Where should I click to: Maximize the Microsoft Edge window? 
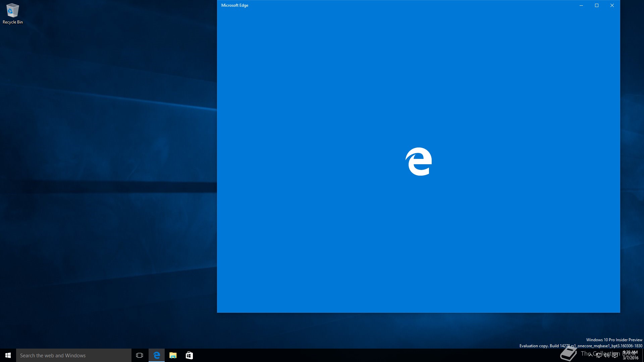597,5
